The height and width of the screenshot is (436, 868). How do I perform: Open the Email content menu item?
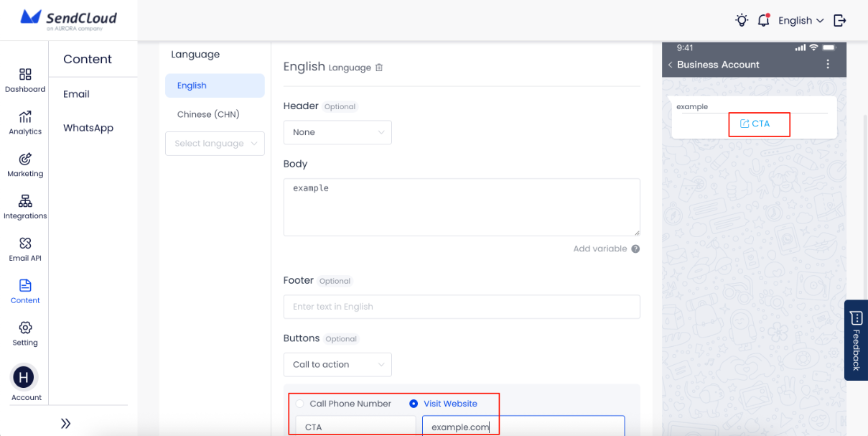(x=76, y=94)
